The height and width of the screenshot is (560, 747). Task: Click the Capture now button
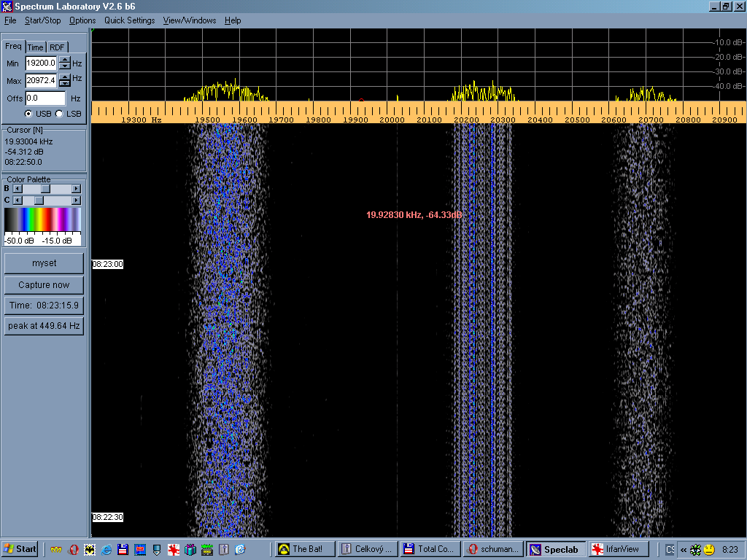(44, 285)
